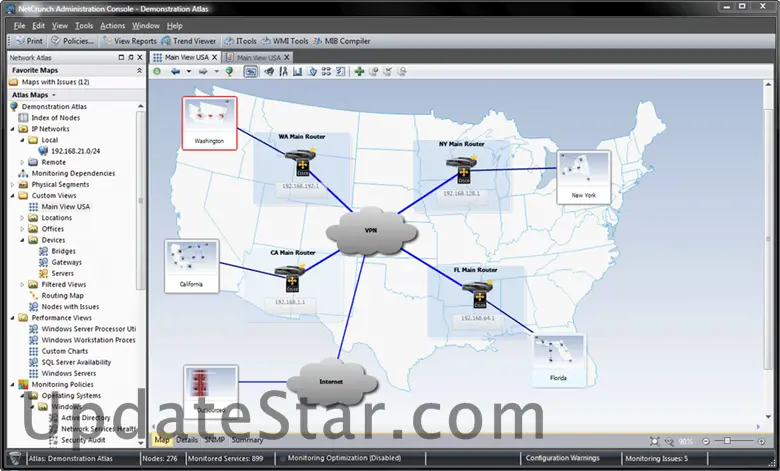Expand the Locations folder

click(x=22, y=218)
